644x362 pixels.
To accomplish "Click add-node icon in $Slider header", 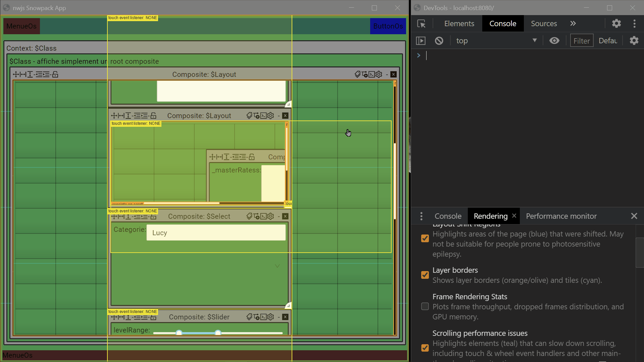I will [257, 317].
